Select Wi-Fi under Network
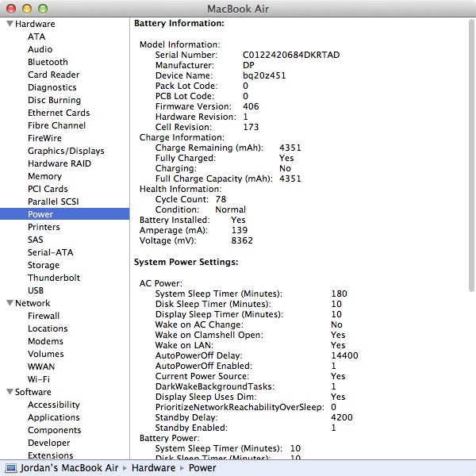 click(39, 379)
